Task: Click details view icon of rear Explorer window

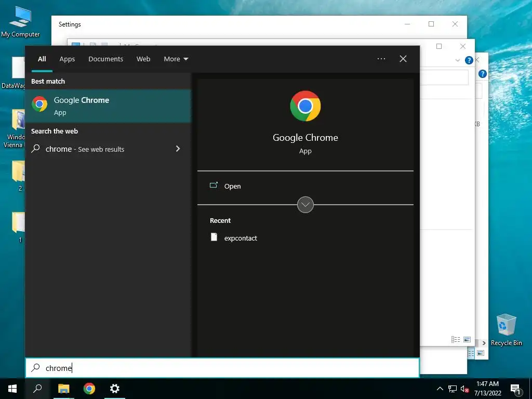Action: point(471,353)
